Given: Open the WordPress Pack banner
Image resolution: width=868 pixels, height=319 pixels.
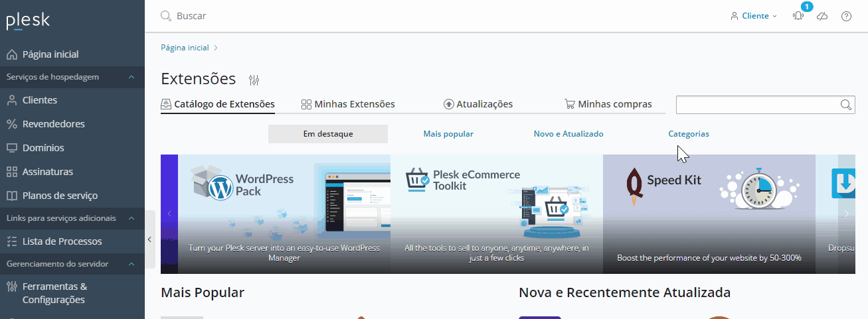Looking at the screenshot, I should (x=284, y=214).
